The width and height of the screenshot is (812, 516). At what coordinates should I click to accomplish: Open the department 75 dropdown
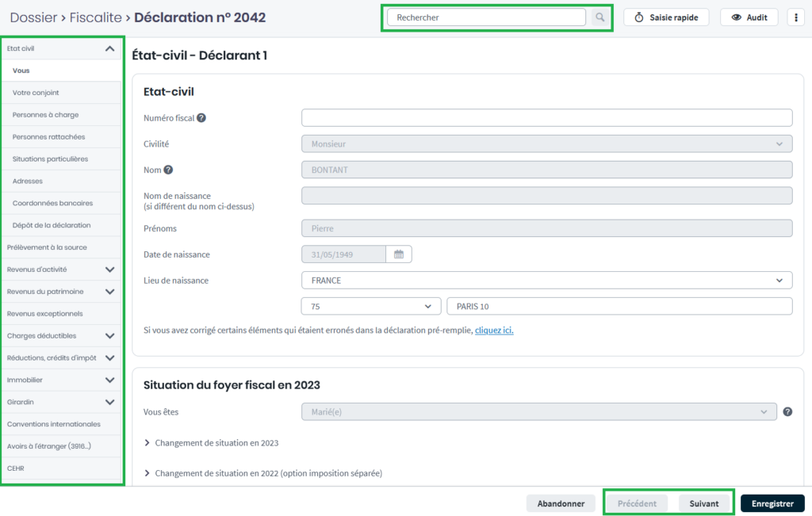coord(370,307)
